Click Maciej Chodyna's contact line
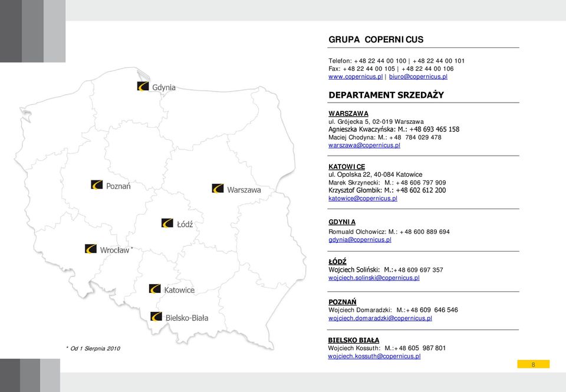 point(385,137)
